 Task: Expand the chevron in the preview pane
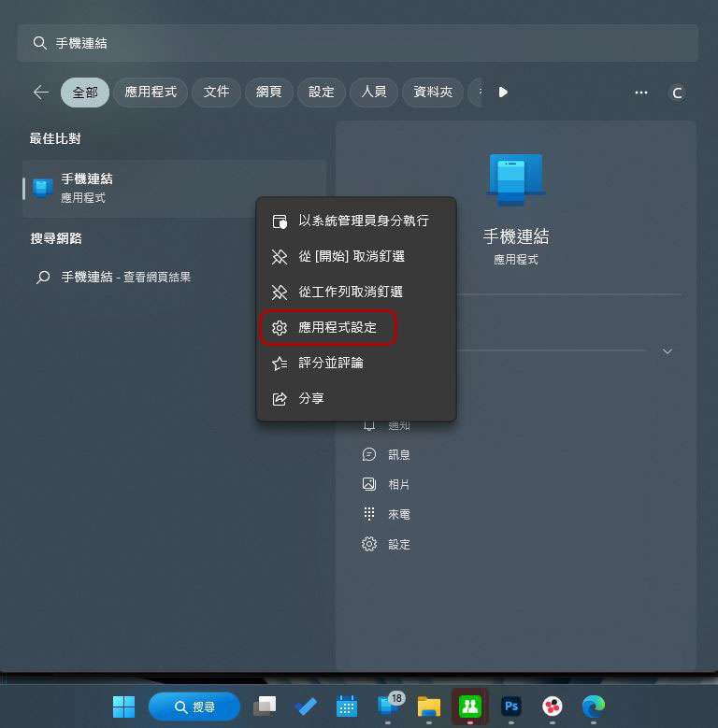point(668,351)
